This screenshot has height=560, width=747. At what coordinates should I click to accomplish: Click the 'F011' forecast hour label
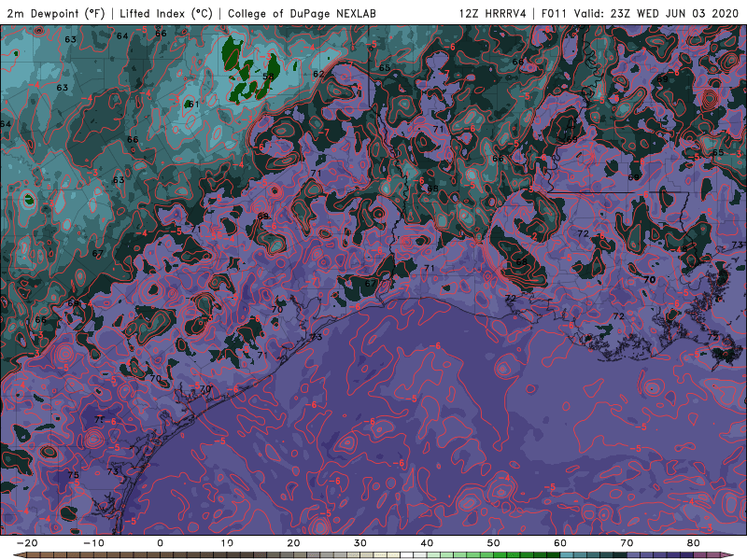(554, 13)
